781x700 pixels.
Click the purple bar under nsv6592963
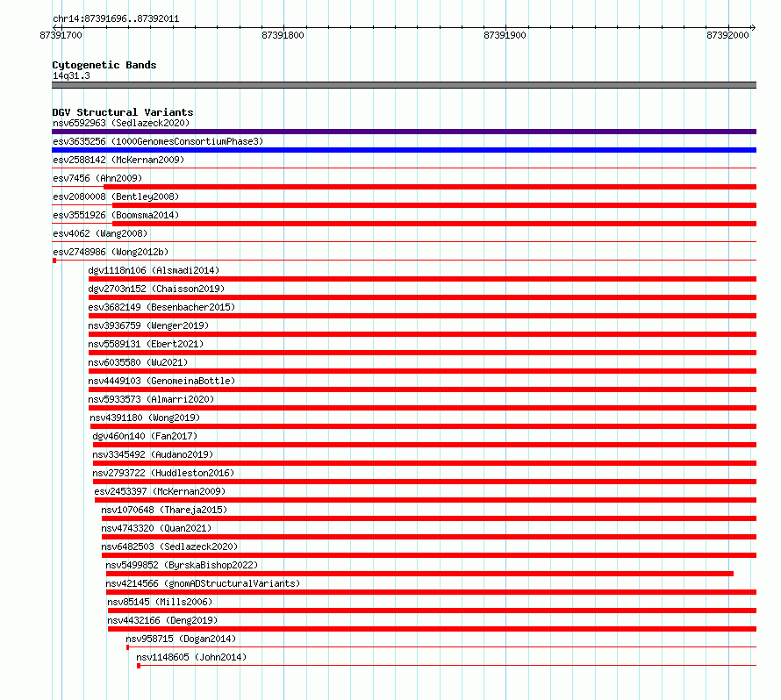(404, 132)
